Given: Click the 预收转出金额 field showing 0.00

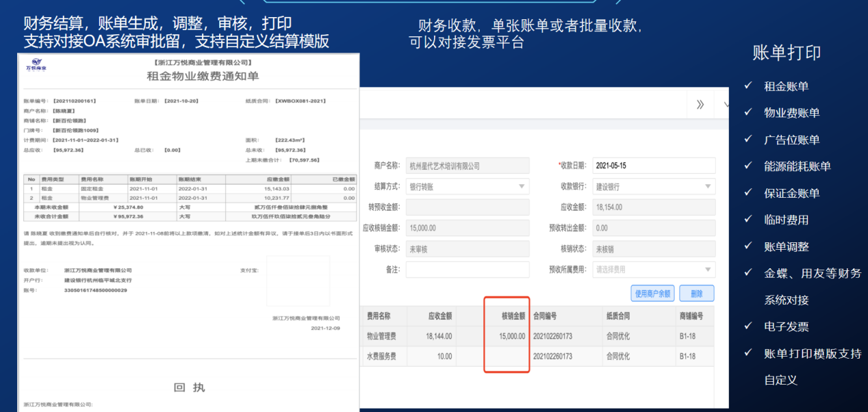Looking at the screenshot, I should coord(654,228).
